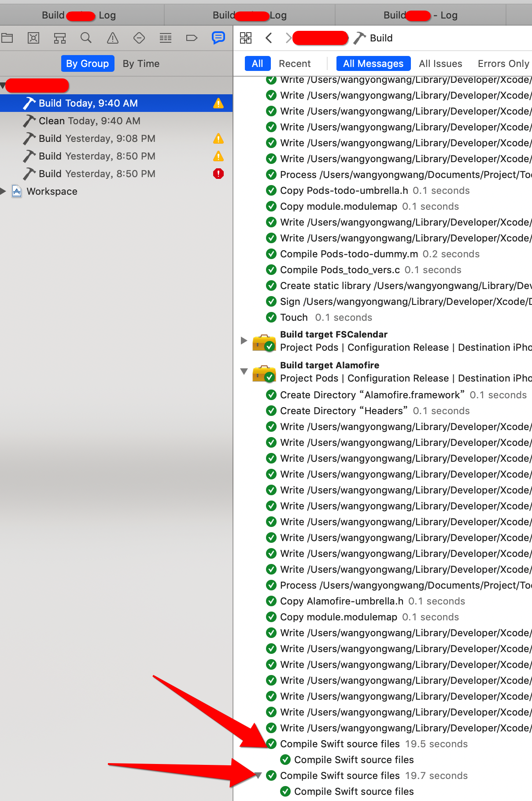Image resolution: width=532 pixels, height=801 pixels.
Task: Click warning icon on Build Today 9:40 AM
Action: 218,103
